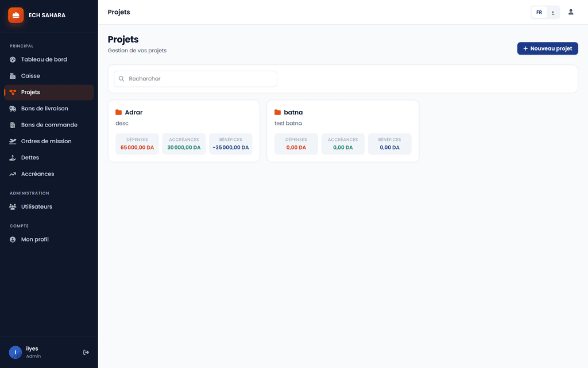
Task: Switch language to FR
Action: [539, 13]
